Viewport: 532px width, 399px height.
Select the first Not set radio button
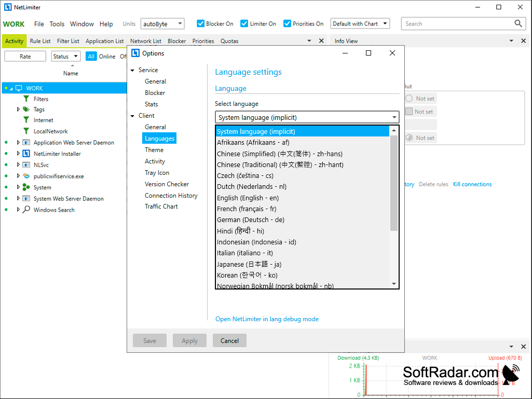coord(409,99)
